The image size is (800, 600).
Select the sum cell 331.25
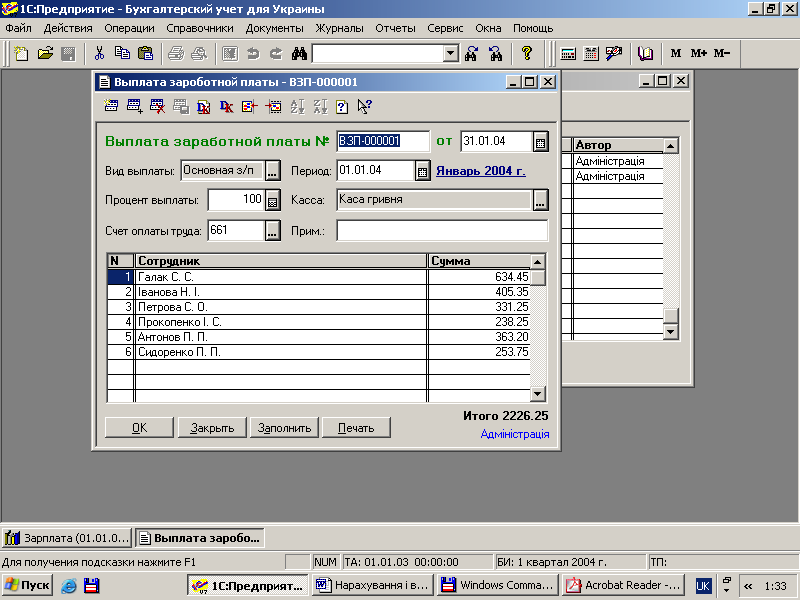pyautogui.click(x=479, y=307)
